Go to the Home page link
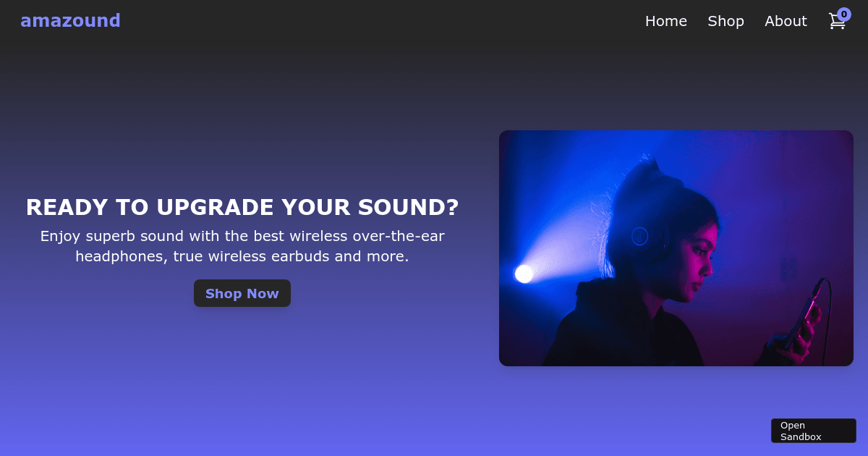The width and height of the screenshot is (868, 456). 666,21
